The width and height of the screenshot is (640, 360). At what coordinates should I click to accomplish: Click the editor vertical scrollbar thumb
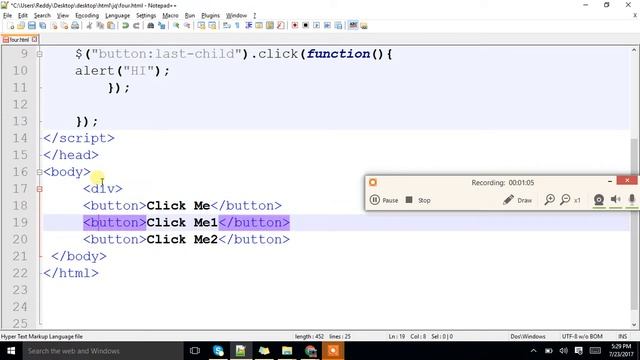pos(633,224)
